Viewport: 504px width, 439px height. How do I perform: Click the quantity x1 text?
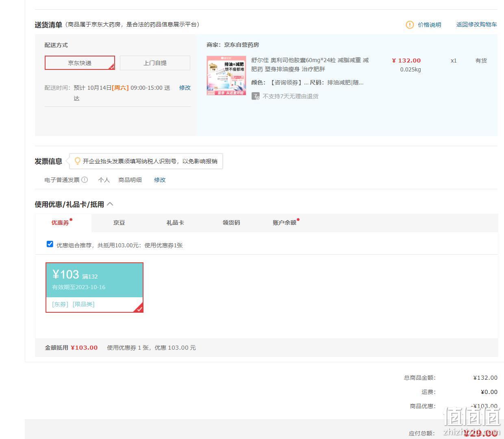click(454, 61)
